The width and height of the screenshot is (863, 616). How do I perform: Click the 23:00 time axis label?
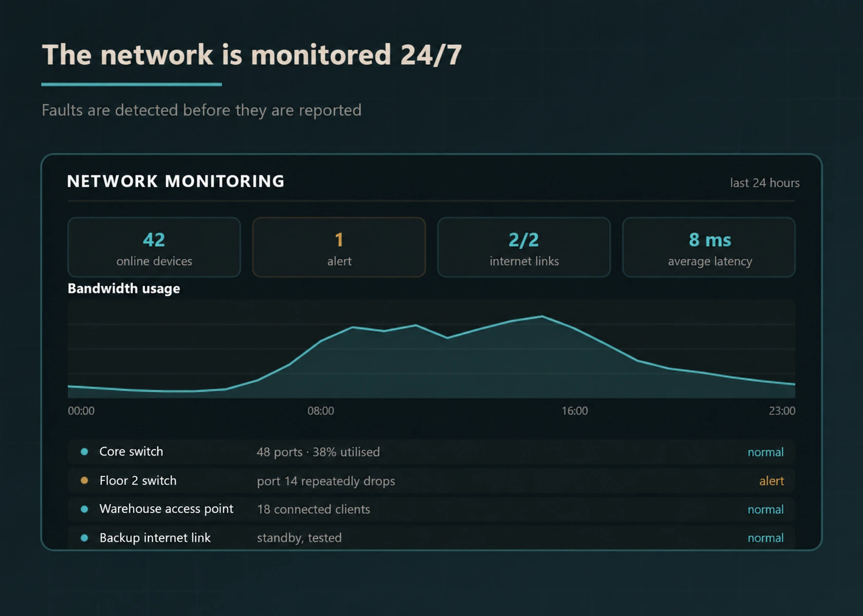782,411
